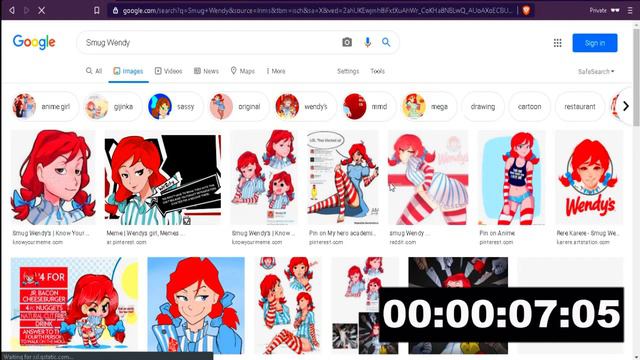Open the Pin on My hero academia thumbnail

pos(343,177)
